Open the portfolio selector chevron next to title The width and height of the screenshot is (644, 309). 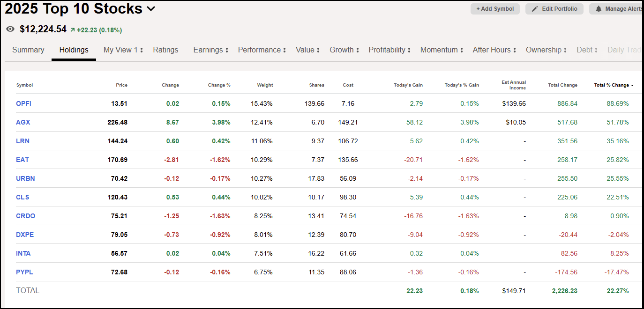coord(150,9)
